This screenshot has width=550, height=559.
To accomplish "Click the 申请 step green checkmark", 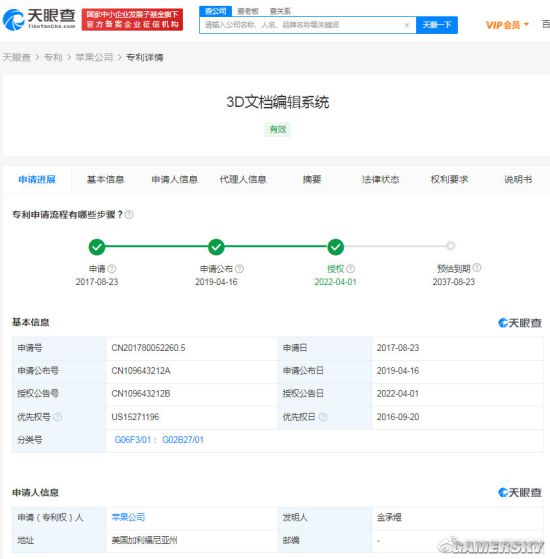I will pos(97,247).
